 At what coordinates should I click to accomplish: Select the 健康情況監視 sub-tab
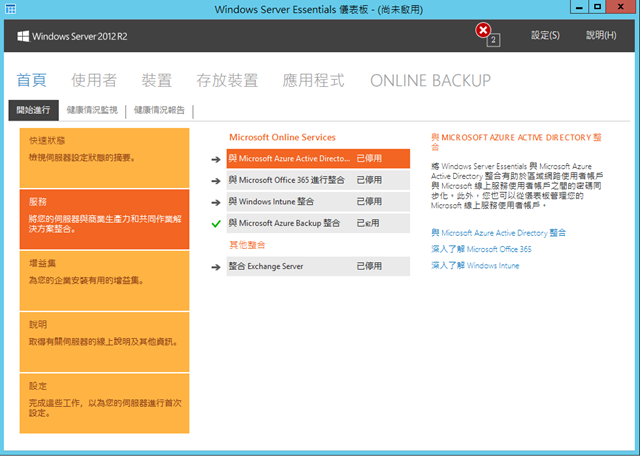coord(92,110)
